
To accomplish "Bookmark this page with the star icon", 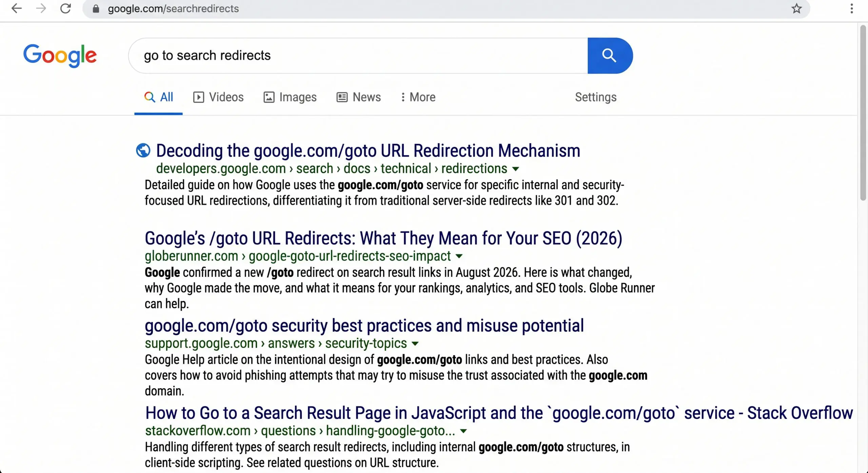I will click(796, 8).
